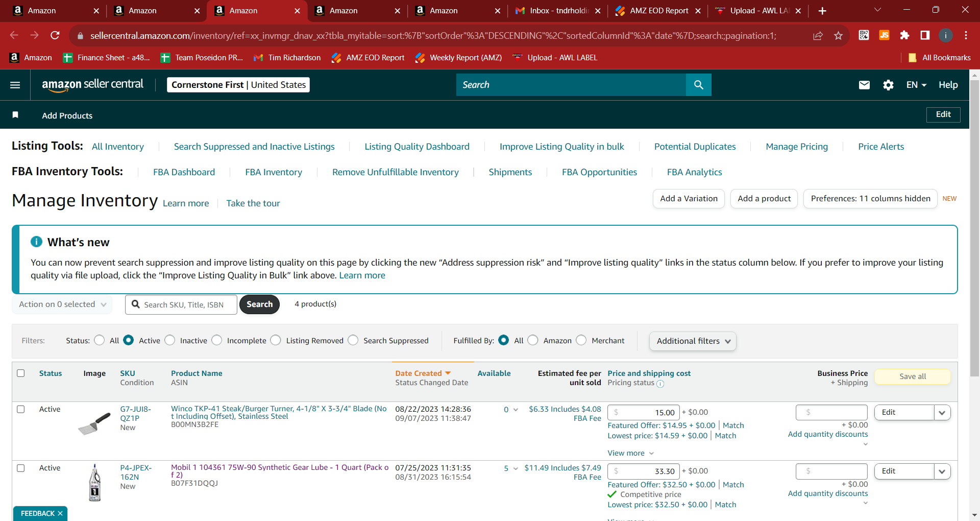Expand the Additional filters dropdown
980x521 pixels.
[x=693, y=341]
